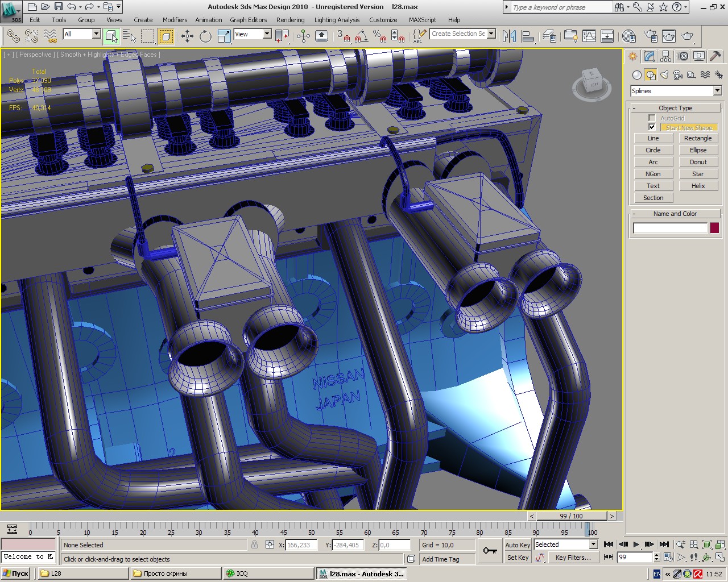This screenshot has width=728, height=582.
Task: Open the Edit menu
Action: (35, 20)
